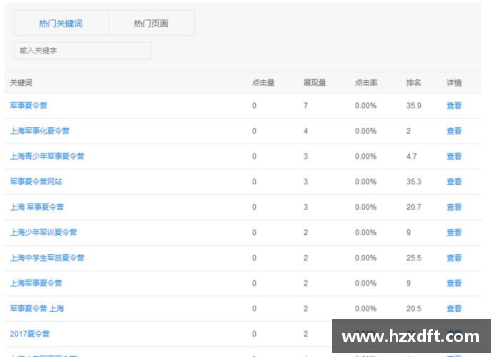
Task: Open the 上海青少年军事夏令营 keyword link
Action: [x=47, y=156]
